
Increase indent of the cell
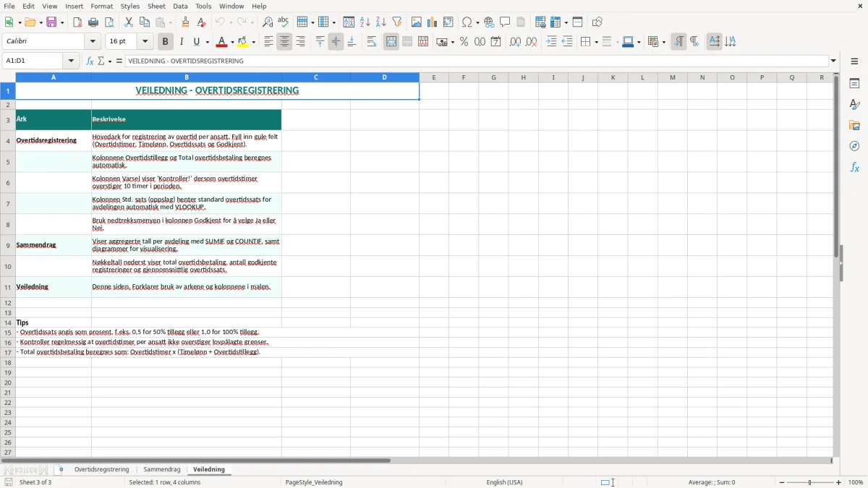click(x=552, y=42)
